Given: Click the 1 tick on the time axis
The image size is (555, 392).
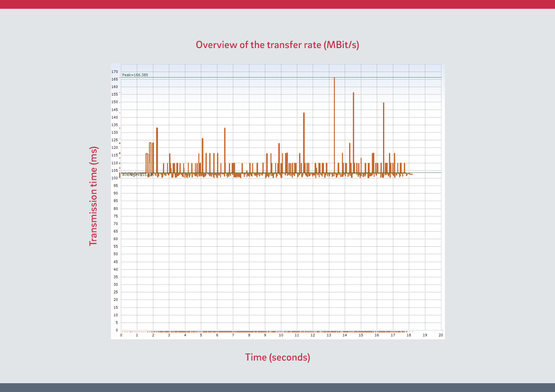Looking at the screenshot, I should coord(137,335).
